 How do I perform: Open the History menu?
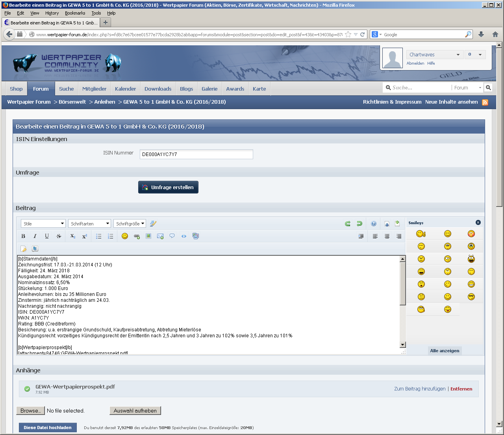tap(52, 13)
